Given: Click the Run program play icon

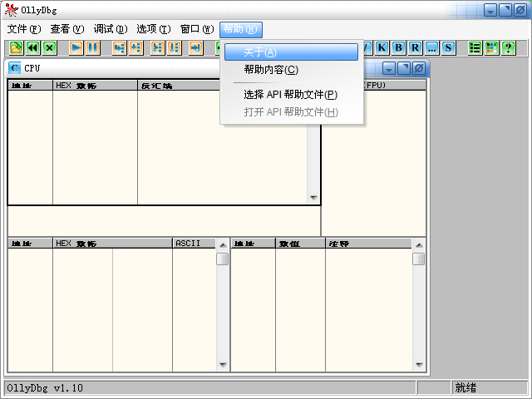Looking at the screenshot, I should click(76, 48).
